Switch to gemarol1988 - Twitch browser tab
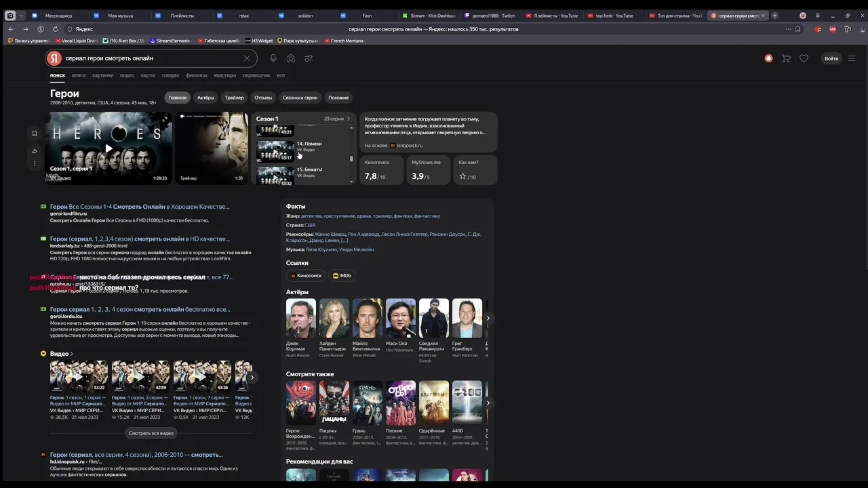Viewport: 868px width, 488px height. [x=489, y=16]
